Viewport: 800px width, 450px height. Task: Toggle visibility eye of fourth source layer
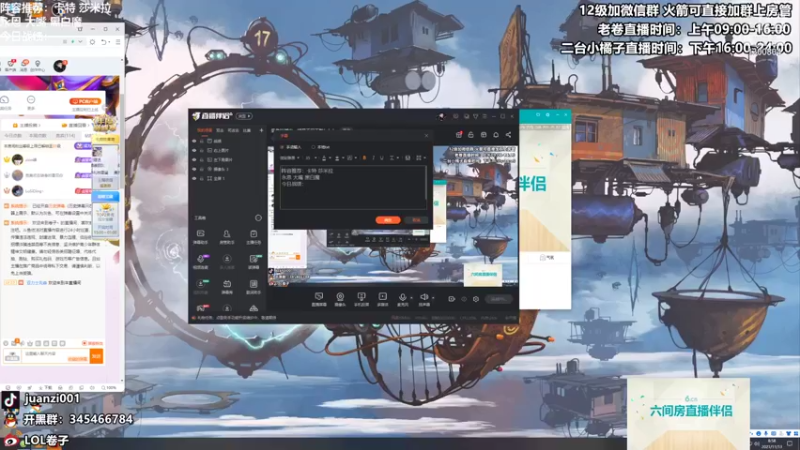coord(194,169)
